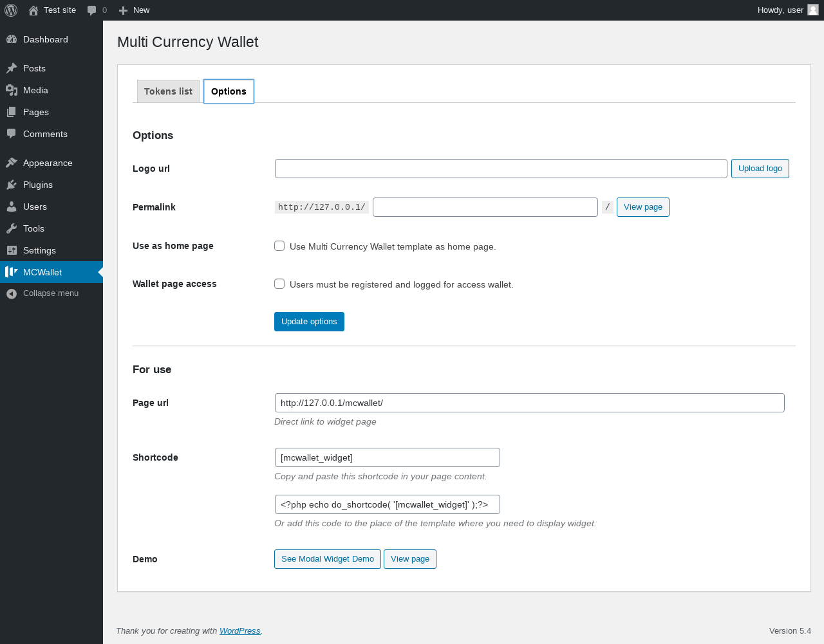Click the Comments speech bubble sidebar icon
Viewport: 824px width, 644px height.
[x=12, y=134]
